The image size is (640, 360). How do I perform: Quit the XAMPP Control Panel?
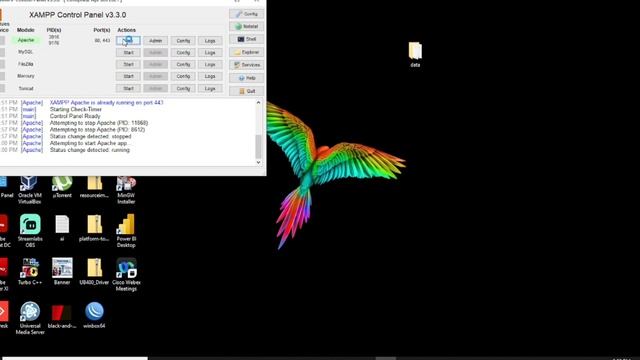tap(247, 91)
